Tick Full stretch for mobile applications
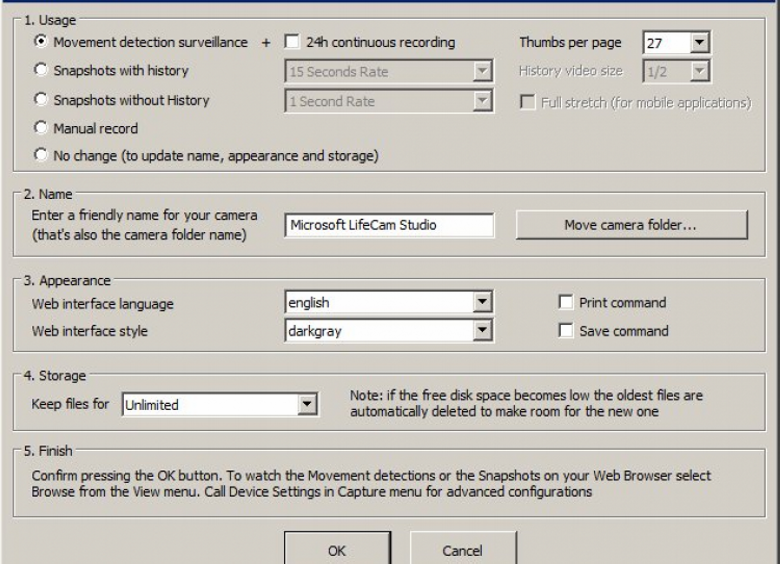780x564 pixels. click(528, 102)
